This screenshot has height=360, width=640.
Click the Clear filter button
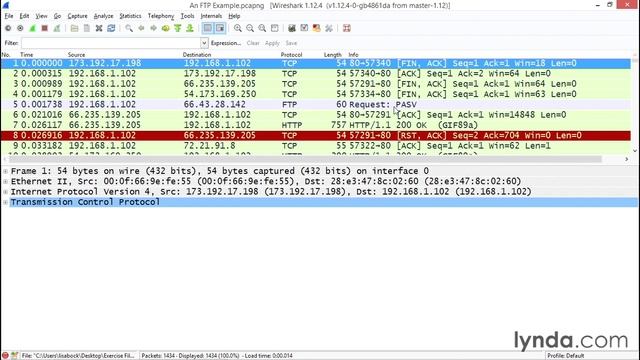pyautogui.click(x=253, y=43)
